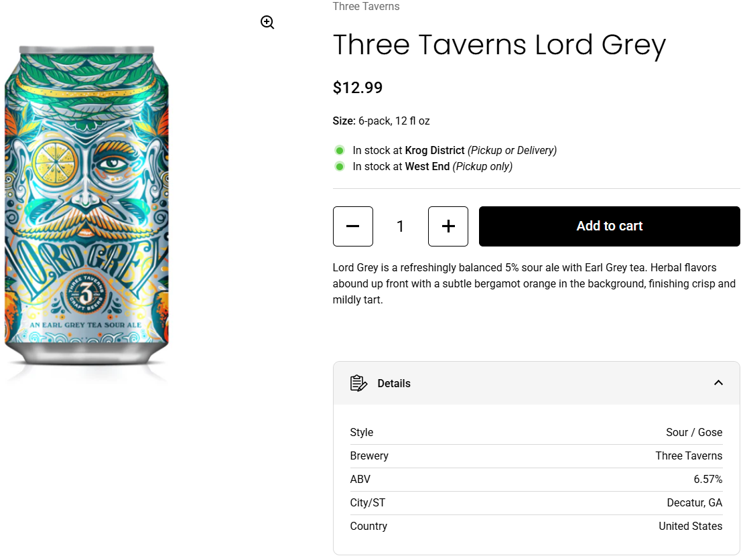This screenshot has height=560, width=745.
Task: Decrease quantity with the minus button
Action: pos(353,226)
